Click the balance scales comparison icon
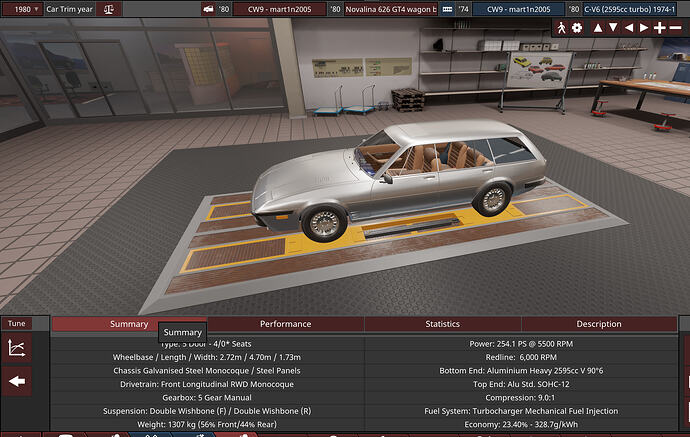 (x=109, y=9)
